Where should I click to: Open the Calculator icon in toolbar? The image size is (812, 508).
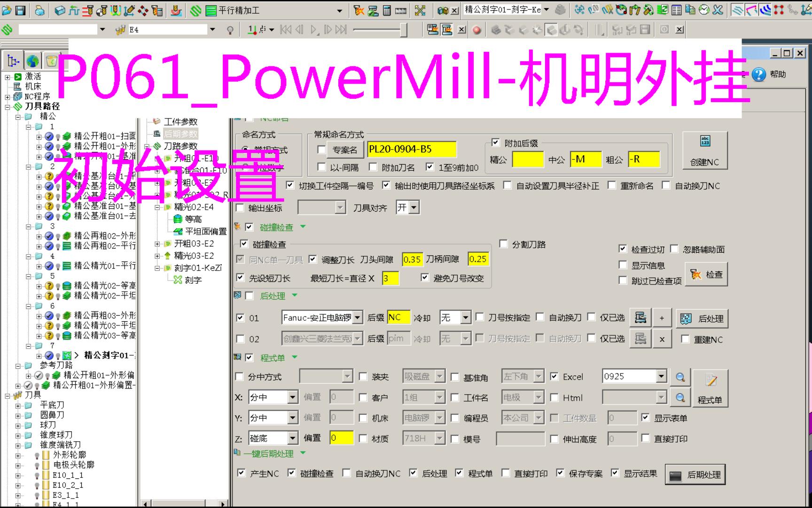pyautogui.click(x=387, y=10)
